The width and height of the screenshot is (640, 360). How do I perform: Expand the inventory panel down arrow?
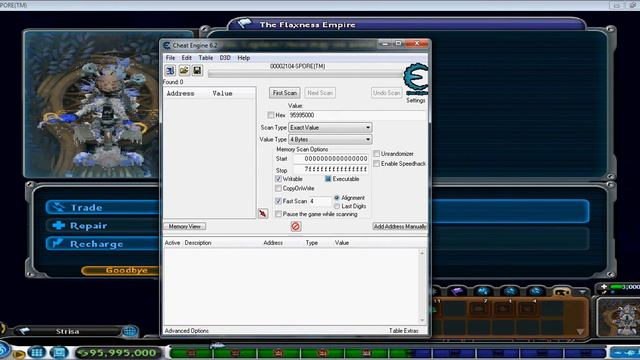pyautogui.click(x=580, y=331)
